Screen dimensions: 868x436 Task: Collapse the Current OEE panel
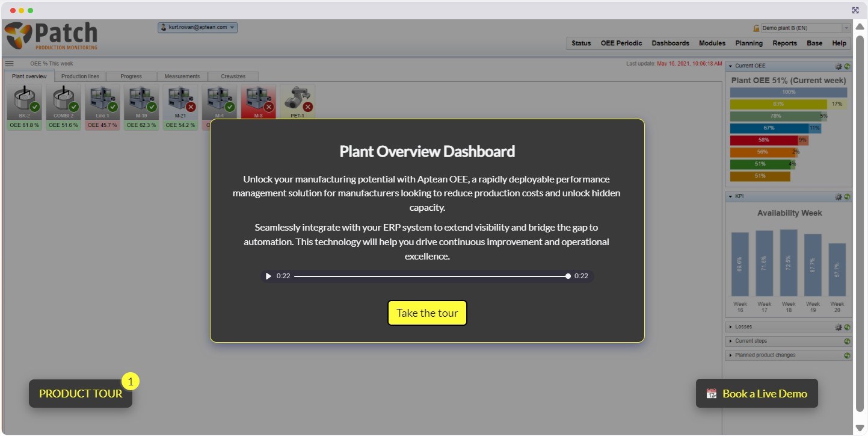coord(731,66)
